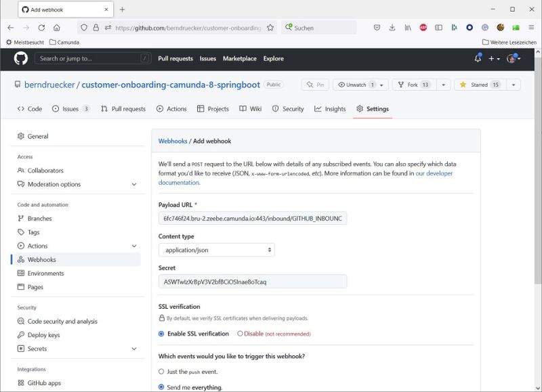The height and width of the screenshot is (392, 542).
Task: Select Enable SSL verification radio button
Action: coord(161,334)
